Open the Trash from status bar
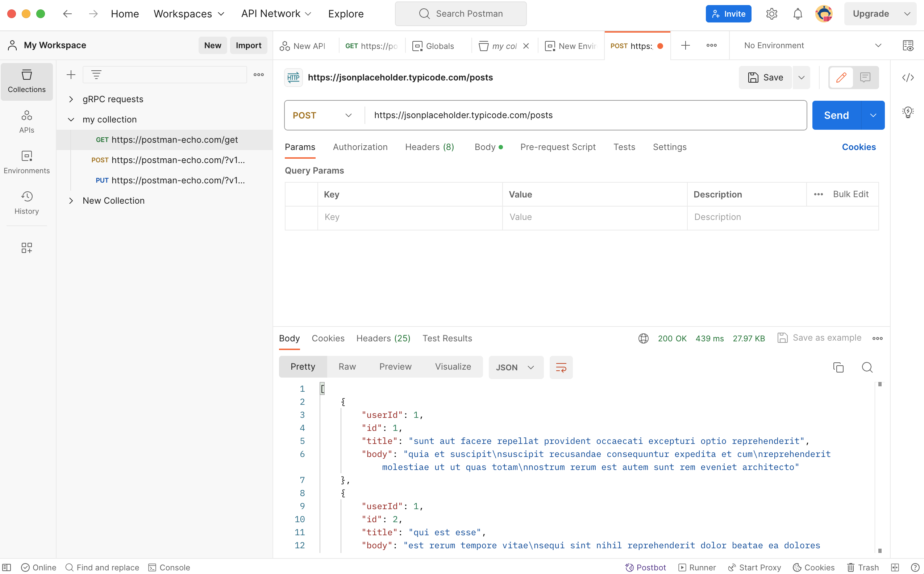Screen dimensions: 924x574 click(x=863, y=567)
